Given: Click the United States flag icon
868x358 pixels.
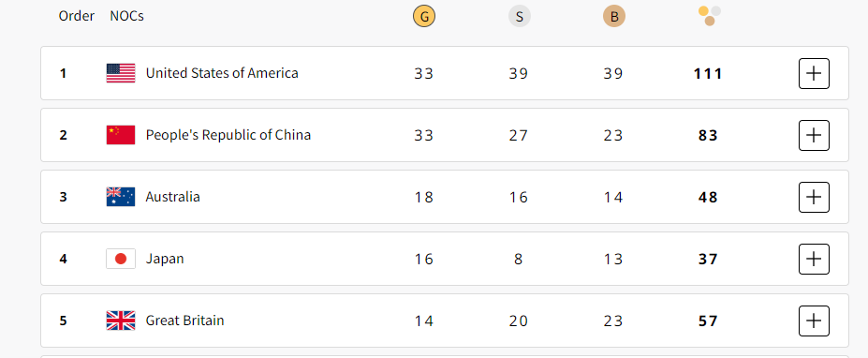Looking at the screenshot, I should click(121, 73).
